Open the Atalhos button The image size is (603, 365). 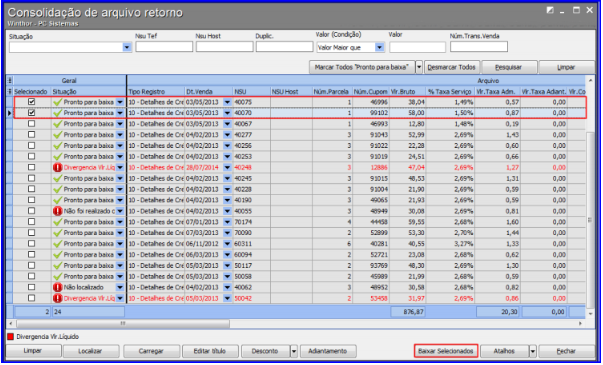[x=504, y=351]
